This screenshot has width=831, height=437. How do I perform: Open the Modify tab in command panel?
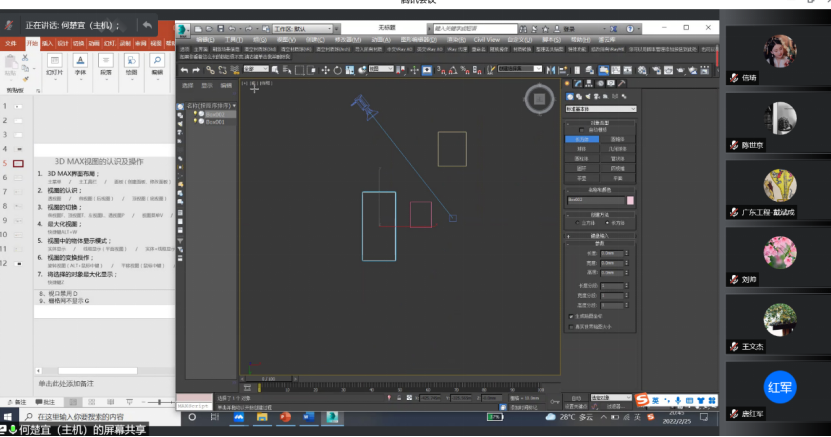point(577,83)
